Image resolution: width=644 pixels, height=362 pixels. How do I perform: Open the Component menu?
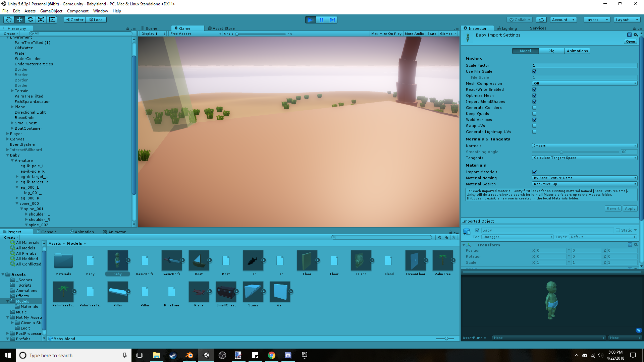77,11
